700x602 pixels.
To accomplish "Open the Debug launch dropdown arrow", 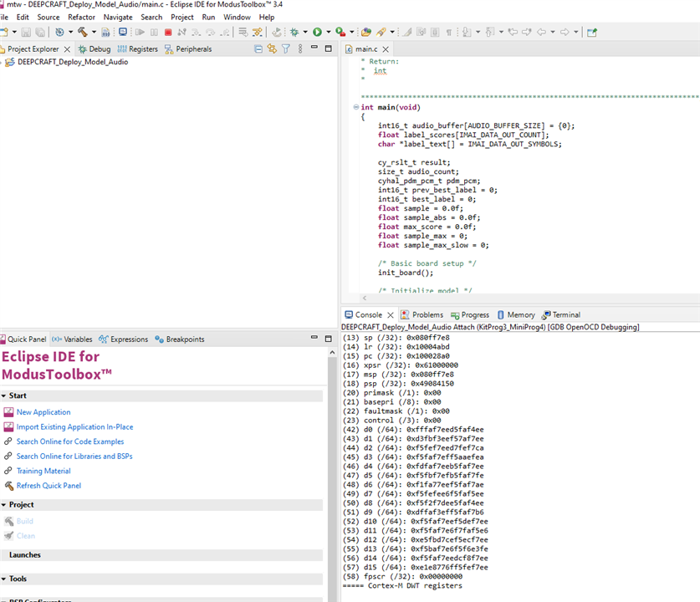I will click(x=305, y=32).
